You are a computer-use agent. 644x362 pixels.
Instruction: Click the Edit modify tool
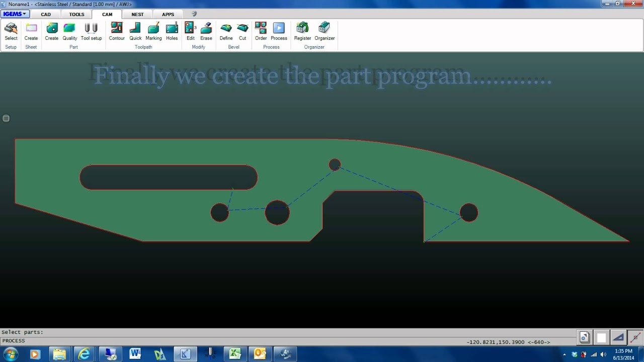click(190, 31)
